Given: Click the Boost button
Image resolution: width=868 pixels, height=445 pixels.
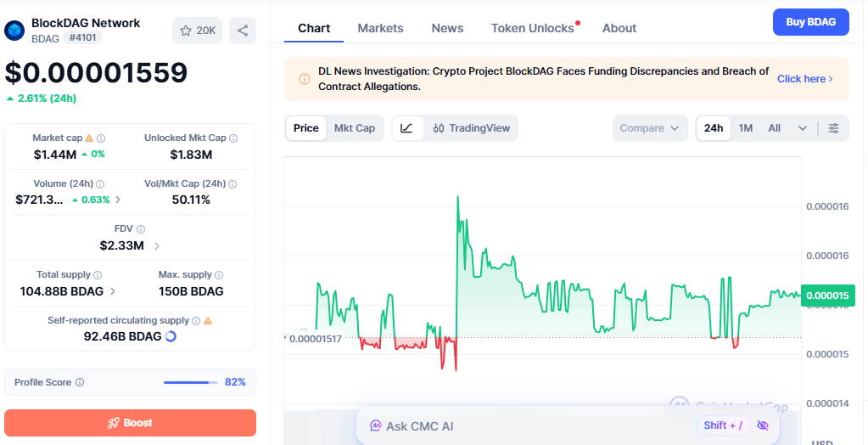Looking at the screenshot, I should tap(130, 423).
